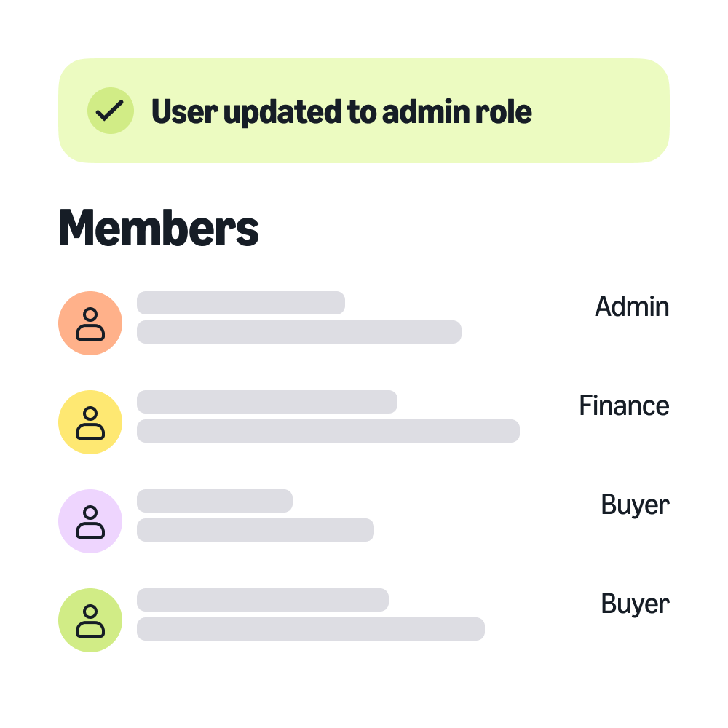The width and height of the screenshot is (728, 728).
Task: Click the Admin member's email placeholder line
Action: tap(299, 332)
